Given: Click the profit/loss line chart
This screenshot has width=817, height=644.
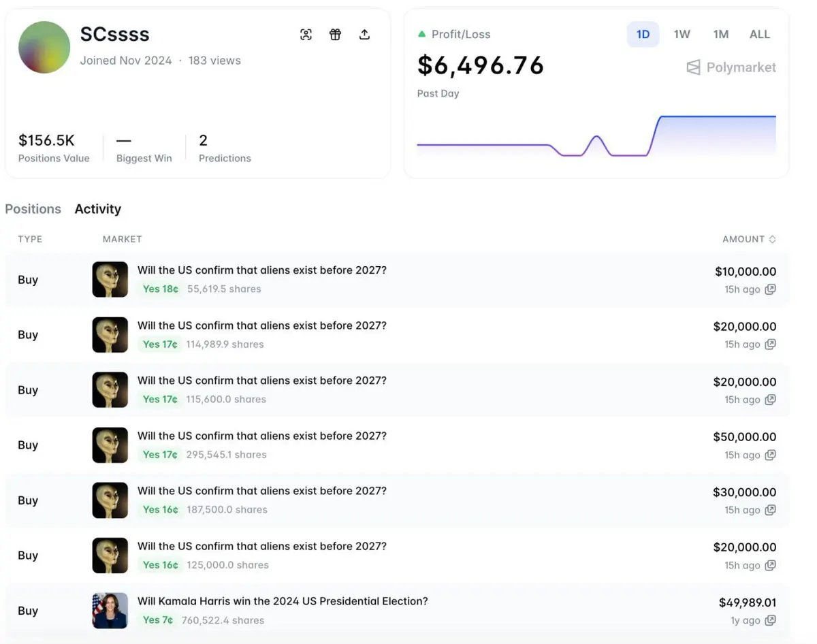Looking at the screenshot, I should (x=596, y=136).
